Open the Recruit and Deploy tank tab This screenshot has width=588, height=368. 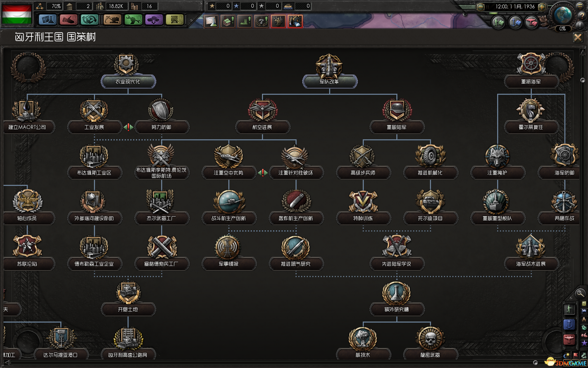tap(154, 20)
